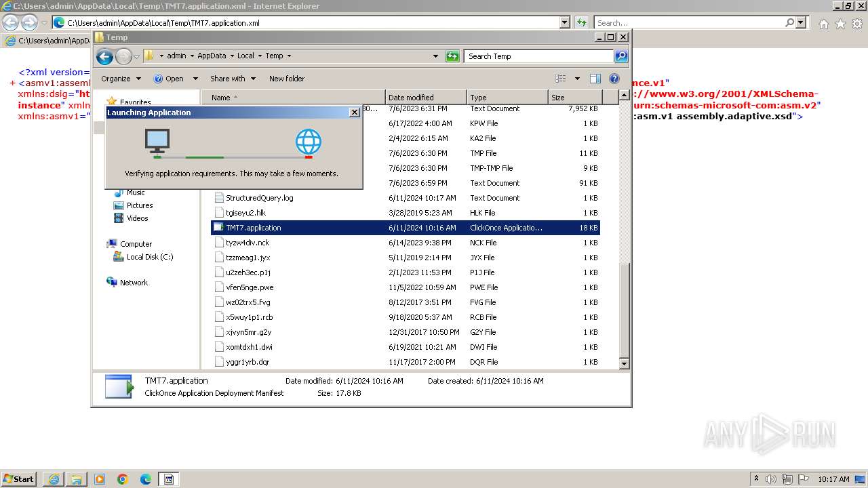Click Open in Explorer toolbar
The width and height of the screenshot is (868, 488).
click(x=169, y=79)
